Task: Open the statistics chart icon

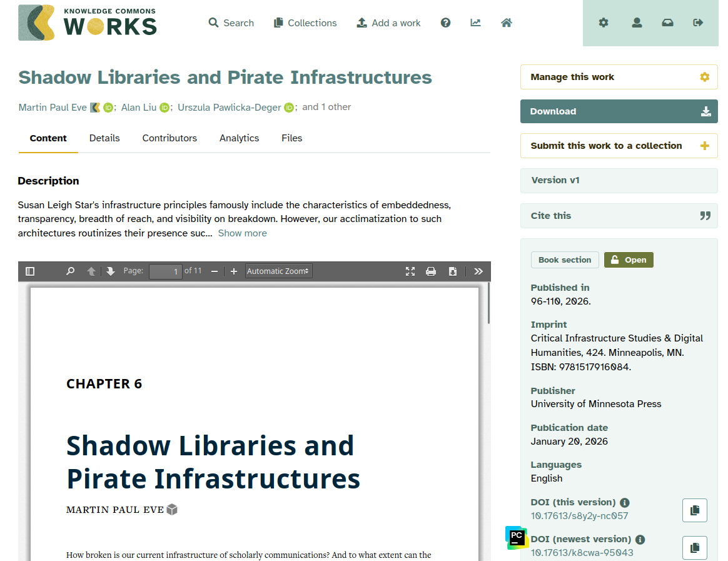Action: point(475,23)
